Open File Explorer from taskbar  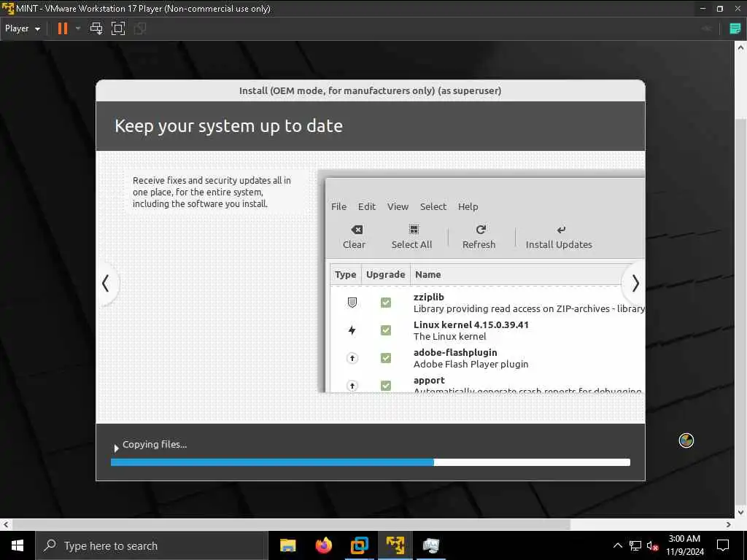(x=287, y=545)
